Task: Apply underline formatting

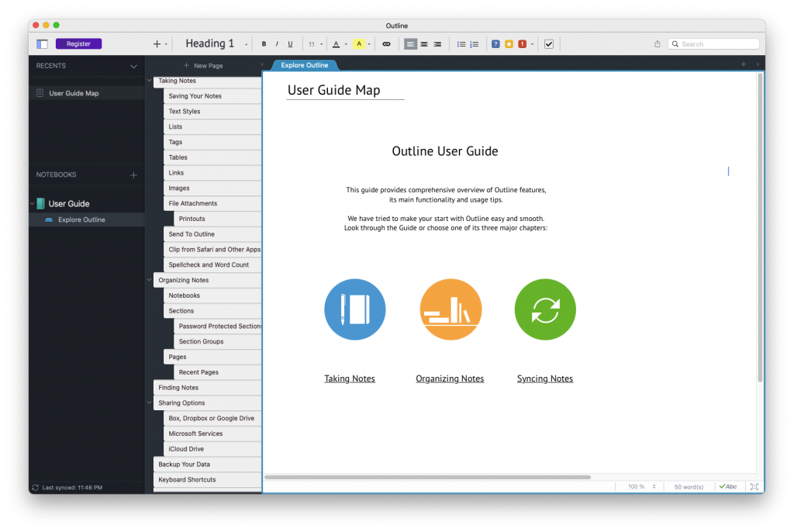Action: click(290, 44)
